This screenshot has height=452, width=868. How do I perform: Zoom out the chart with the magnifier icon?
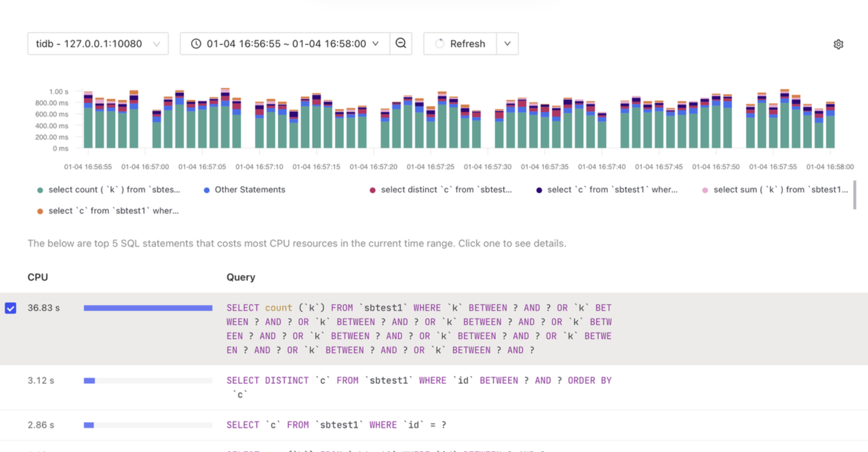401,43
